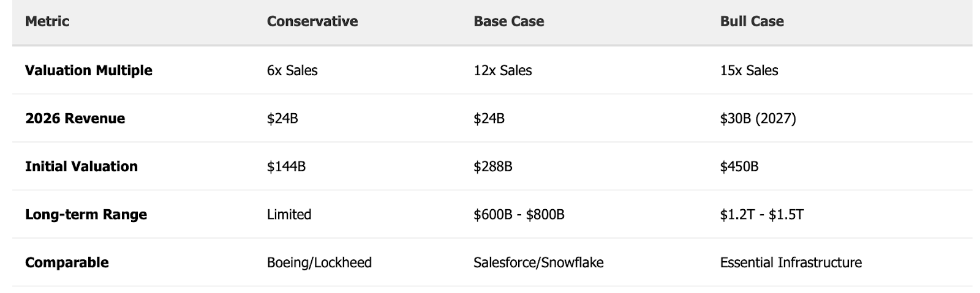Click the Base Case column header
980x293 pixels.
tap(509, 21)
